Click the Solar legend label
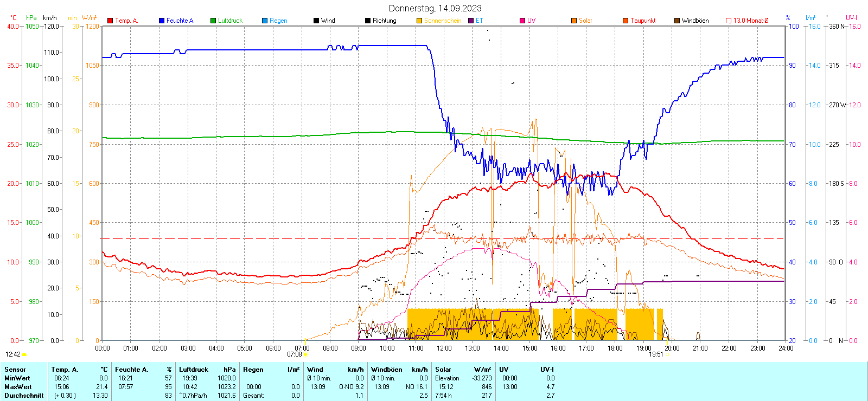The image size is (868, 401). point(585,21)
